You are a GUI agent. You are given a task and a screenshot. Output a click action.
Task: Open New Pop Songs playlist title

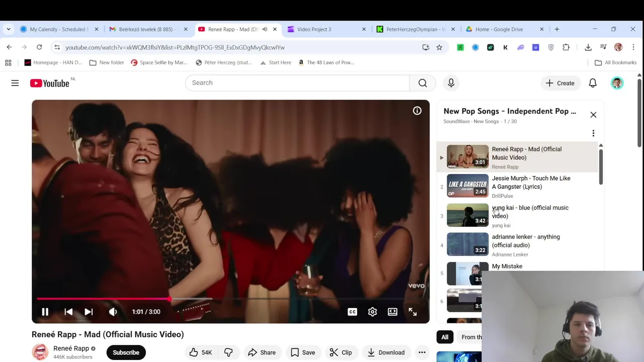510,111
